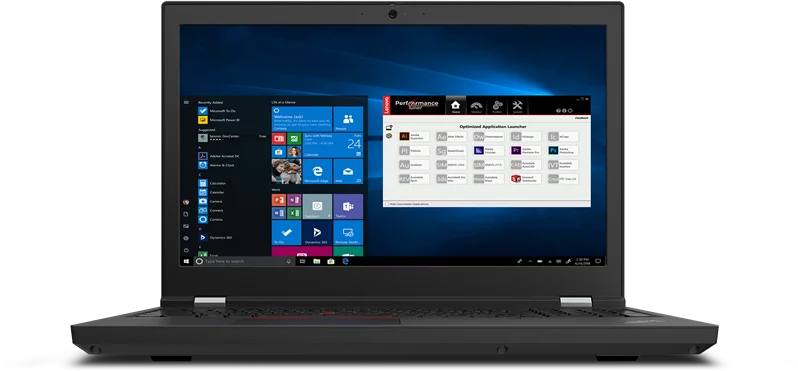The width and height of the screenshot is (798, 371).
Task: Expand the Start menu hamburger button
Action: tap(186, 102)
